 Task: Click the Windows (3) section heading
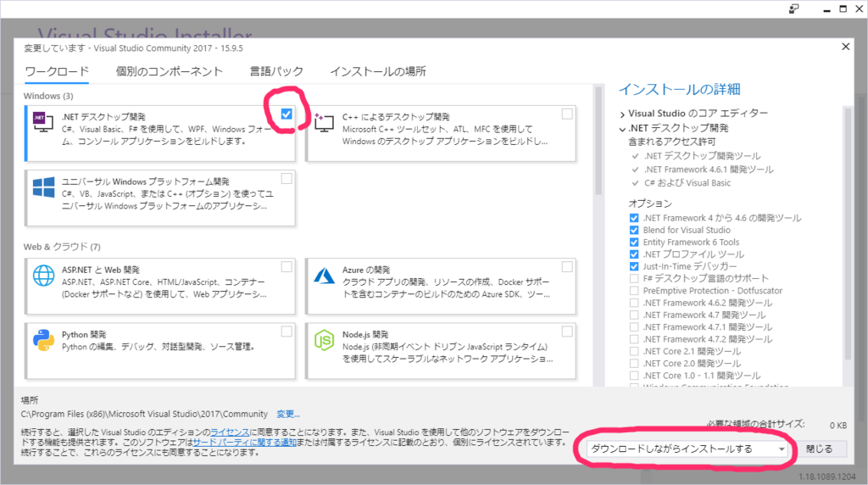coord(48,96)
